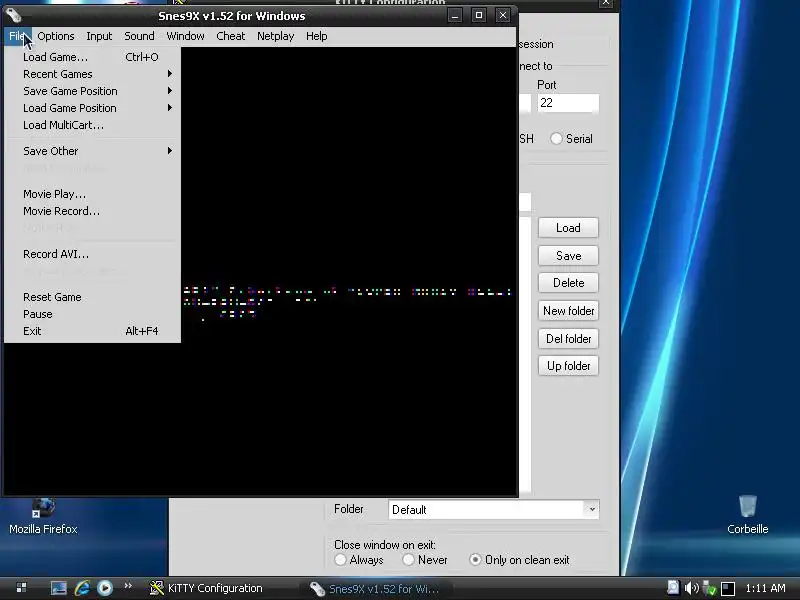Click the safely remove hardware tray icon

click(x=709, y=588)
